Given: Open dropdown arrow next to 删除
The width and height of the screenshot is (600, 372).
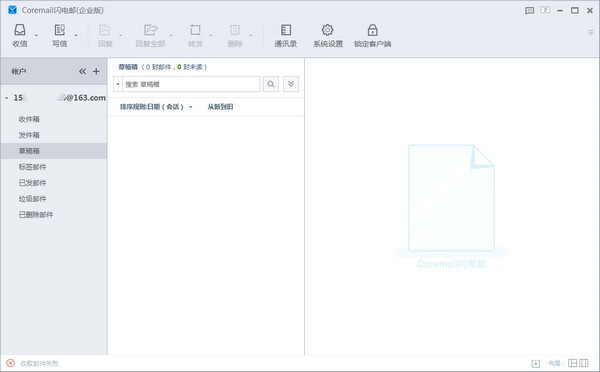Looking at the screenshot, I should point(251,36).
